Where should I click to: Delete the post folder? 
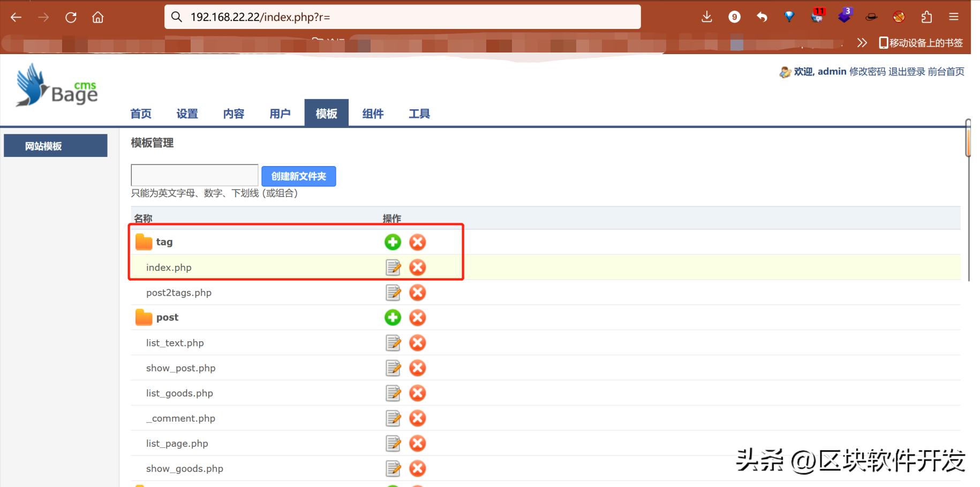(418, 318)
